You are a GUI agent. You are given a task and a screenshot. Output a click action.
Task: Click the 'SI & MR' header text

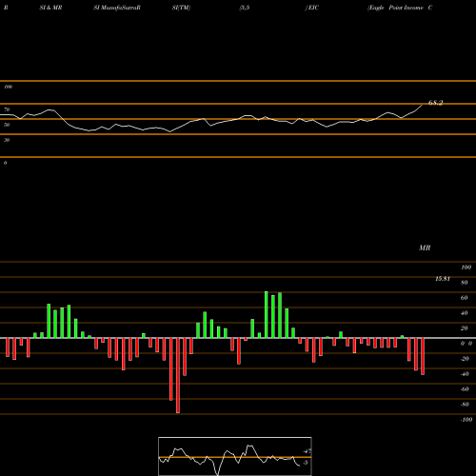tap(50, 8)
